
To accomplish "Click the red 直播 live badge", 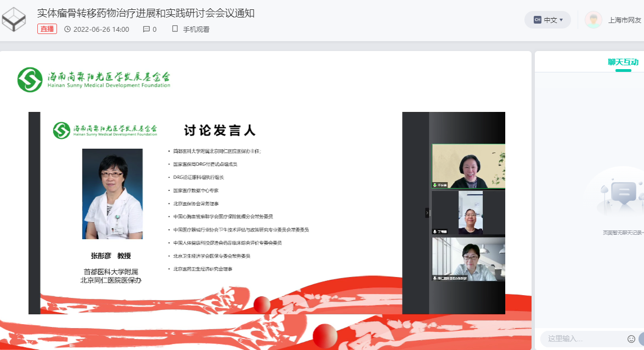I will (47, 29).
